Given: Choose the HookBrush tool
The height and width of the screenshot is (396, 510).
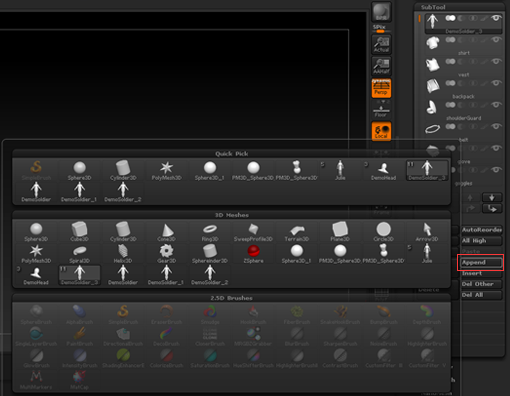Looking at the screenshot, I should [x=253, y=315].
